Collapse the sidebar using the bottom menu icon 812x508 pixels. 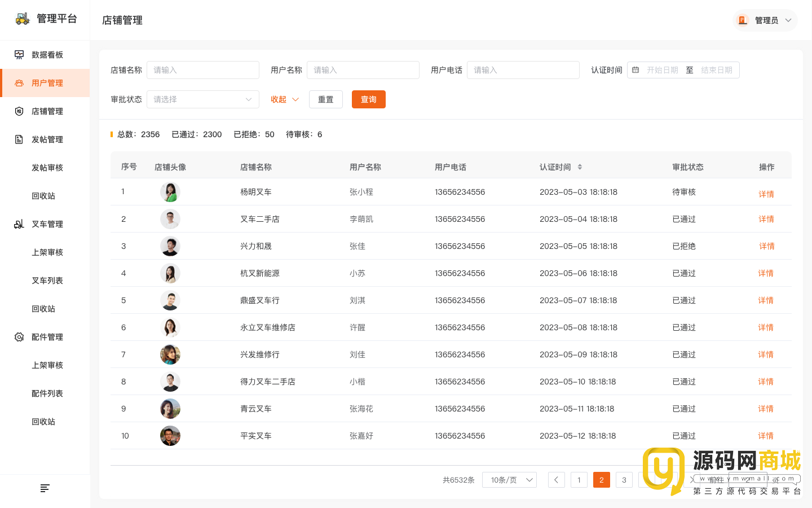pyautogui.click(x=45, y=488)
